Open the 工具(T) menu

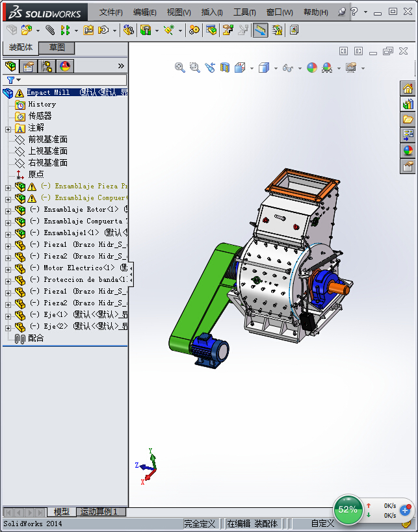(x=244, y=12)
